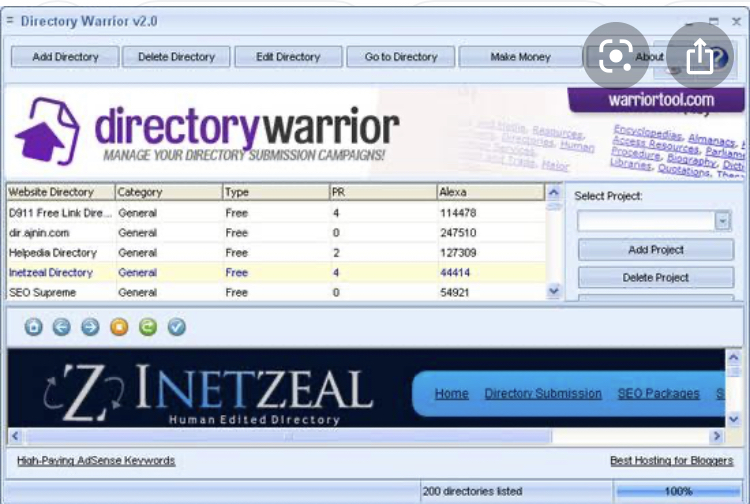The image size is (750, 504).
Task: Click the Encyclopedias link in the banner
Action: click(x=647, y=132)
